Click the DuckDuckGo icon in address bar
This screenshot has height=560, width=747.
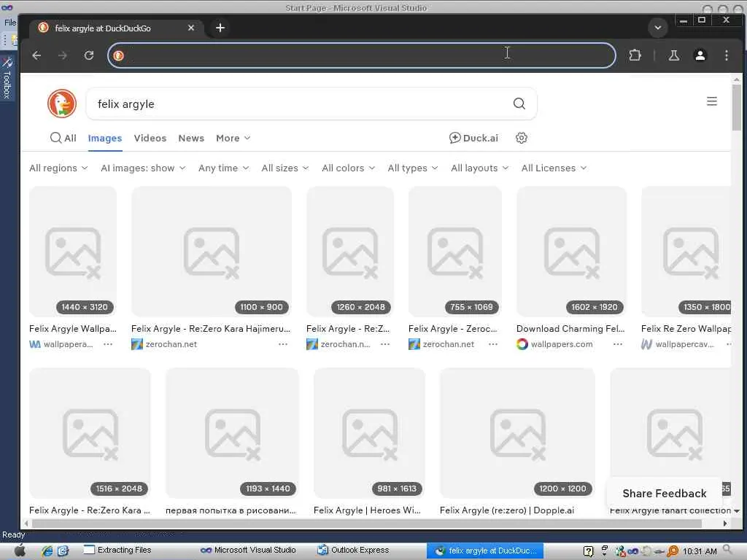point(119,55)
